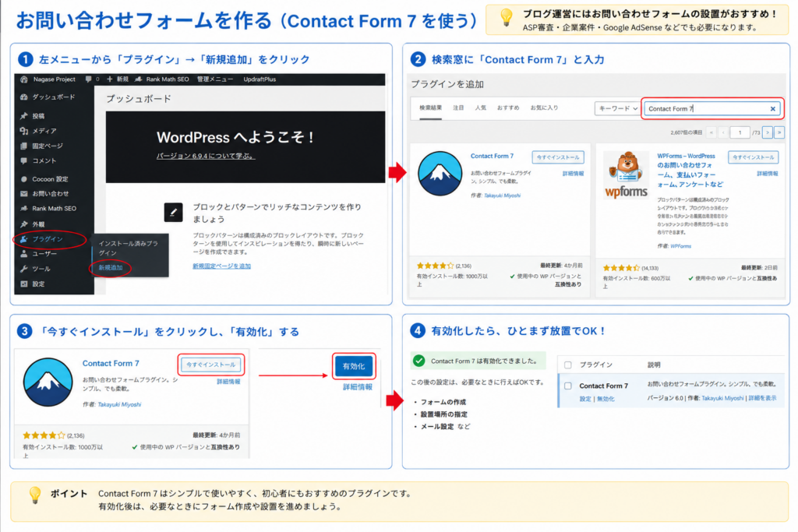Viewport: 798px width, 532px height.
Task: Open 詳細を表示 link in plugin row
Action: point(762,398)
